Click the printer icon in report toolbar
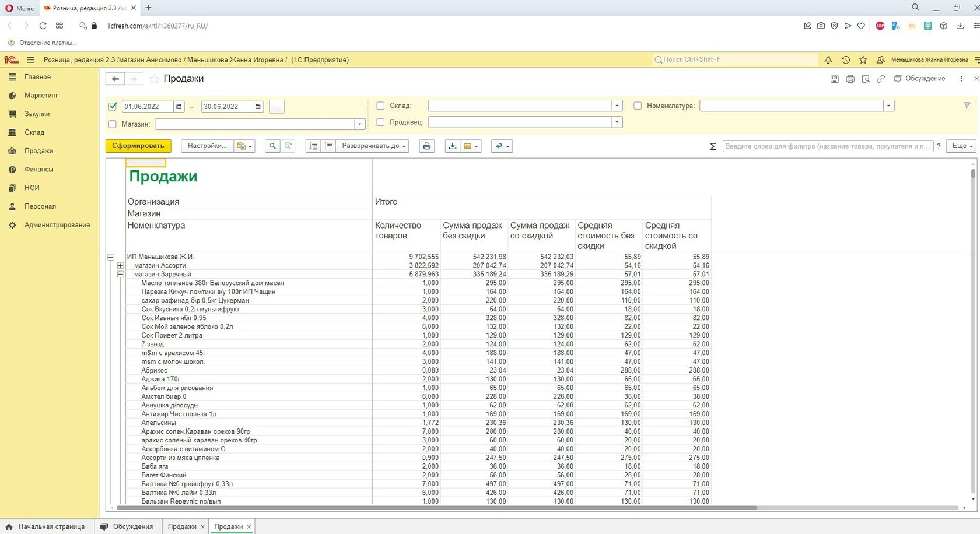 point(427,146)
